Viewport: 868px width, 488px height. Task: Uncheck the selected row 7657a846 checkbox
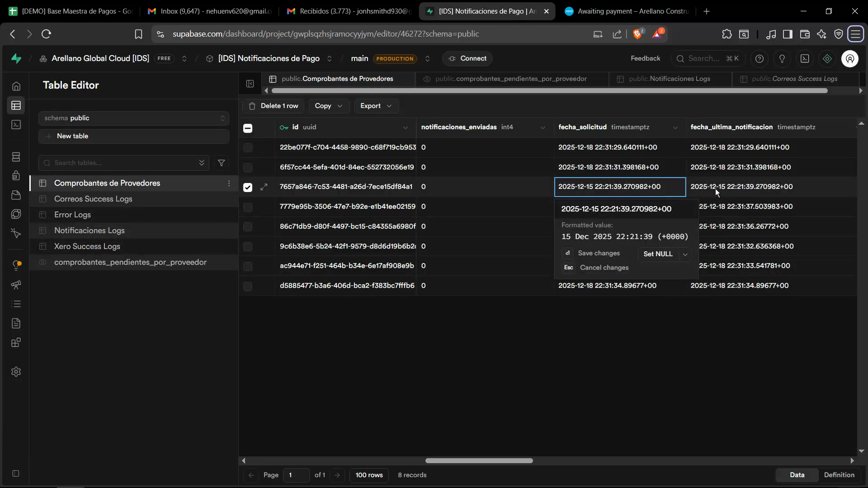click(248, 187)
